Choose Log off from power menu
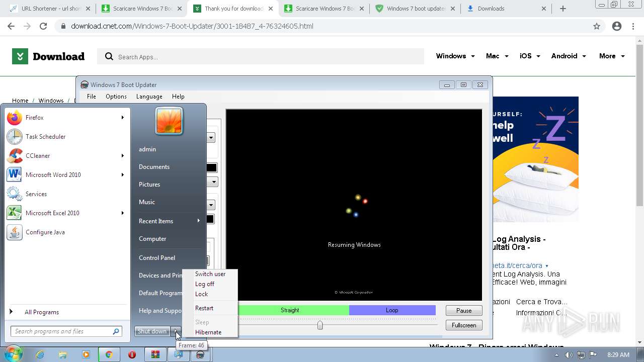 204,284
